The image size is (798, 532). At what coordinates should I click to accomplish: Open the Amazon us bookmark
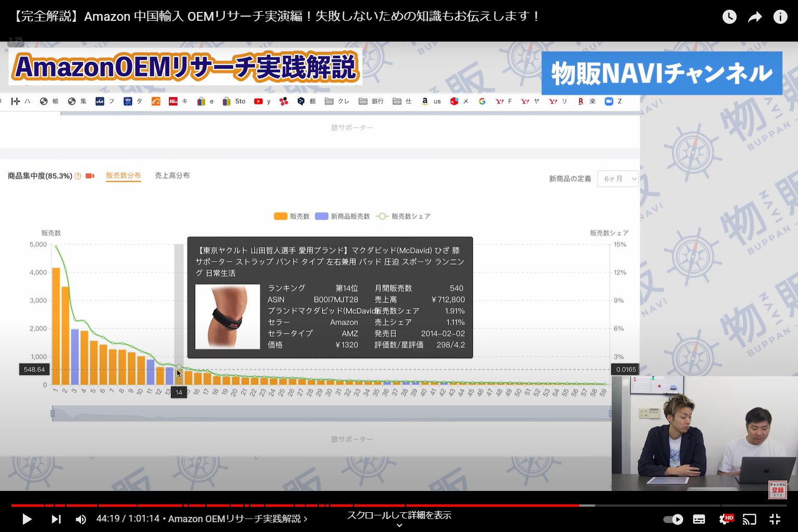431,101
